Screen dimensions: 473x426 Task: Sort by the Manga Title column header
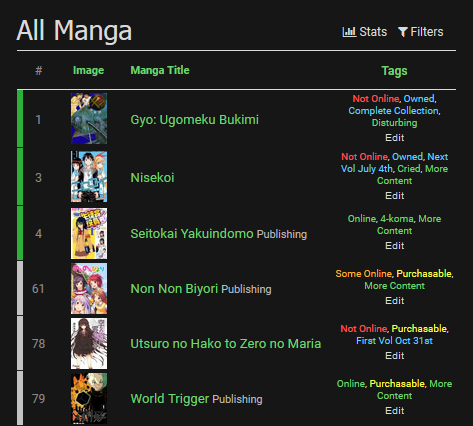coord(160,70)
